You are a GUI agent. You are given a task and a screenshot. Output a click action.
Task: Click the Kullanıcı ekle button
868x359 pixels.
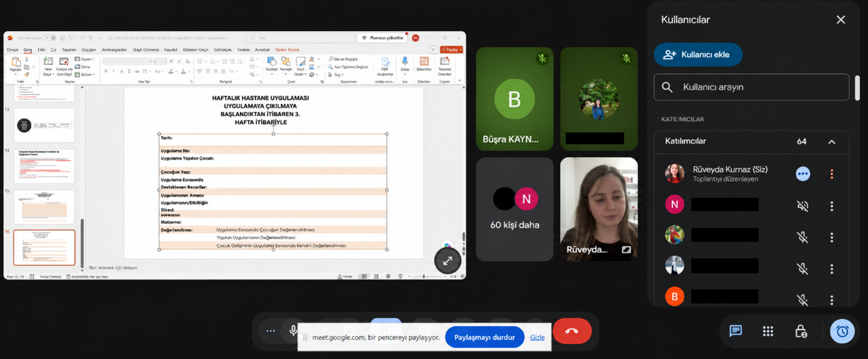click(x=698, y=55)
